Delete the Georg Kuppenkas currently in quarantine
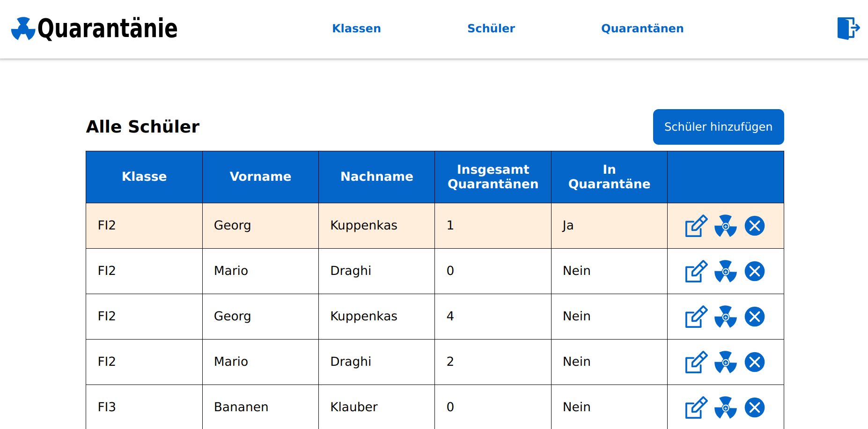Viewport: 868px width, 429px height. click(x=754, y=226)
